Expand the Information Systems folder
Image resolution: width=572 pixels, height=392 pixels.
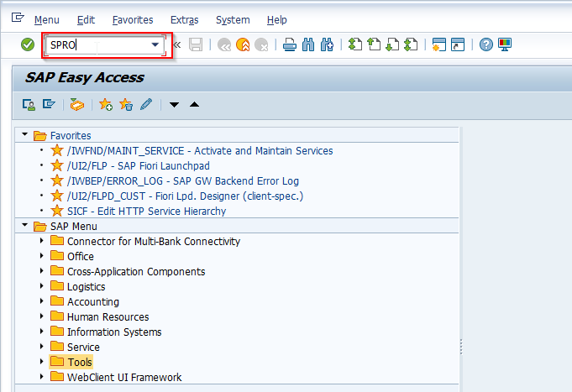(x=42, y=332)
